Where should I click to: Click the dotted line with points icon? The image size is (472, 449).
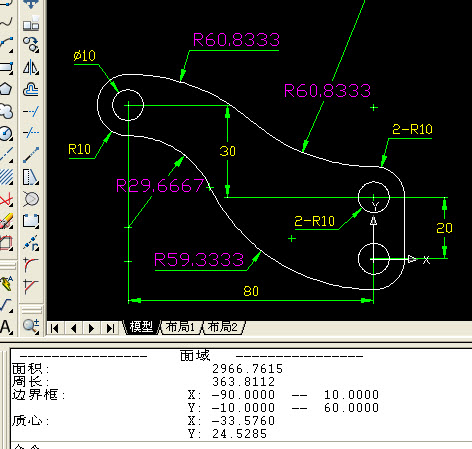pyautogui.click(x=31, y=243)
